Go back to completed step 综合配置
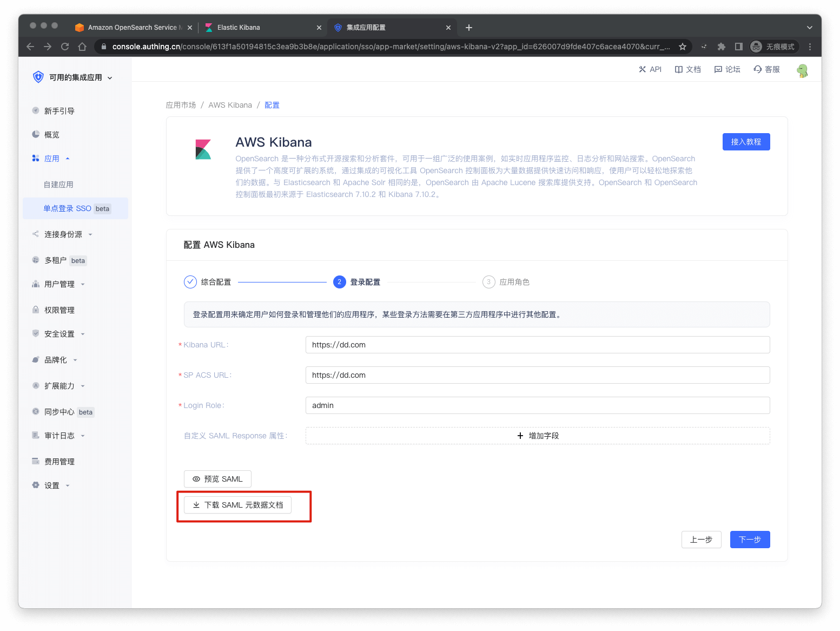 [x=208, y=282]
